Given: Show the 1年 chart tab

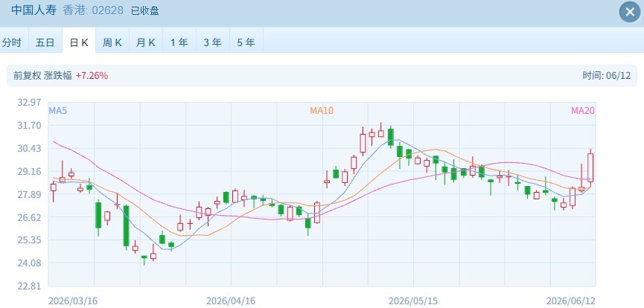Looking at the screenshot, I should pyautogui.click(x=179, y=42).
